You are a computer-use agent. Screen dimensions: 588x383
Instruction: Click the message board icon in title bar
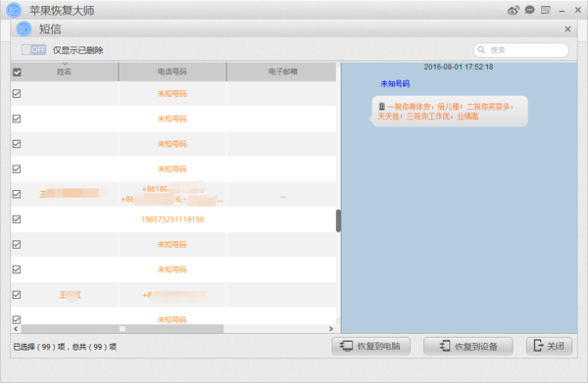(x=546, y=10)
